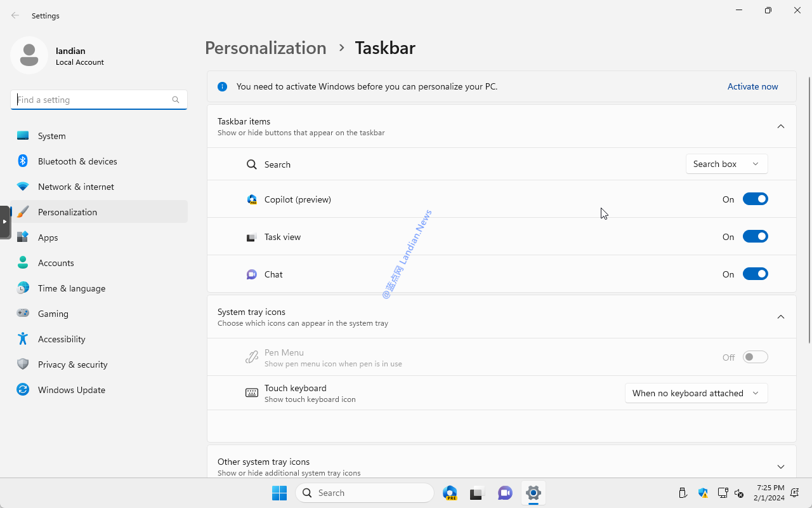This screenshot has width=812, height=508.
Task: Click the Accessibility figure icon
Action: 23,339
